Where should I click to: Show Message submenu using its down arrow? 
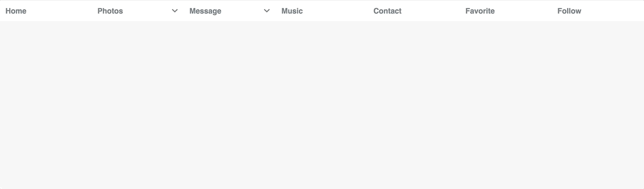267,11
